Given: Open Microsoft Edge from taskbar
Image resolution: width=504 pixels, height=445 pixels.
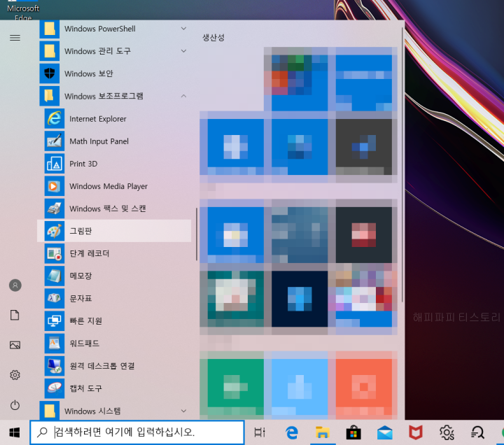Looking at the screenshot, I should tap(292, 432).
